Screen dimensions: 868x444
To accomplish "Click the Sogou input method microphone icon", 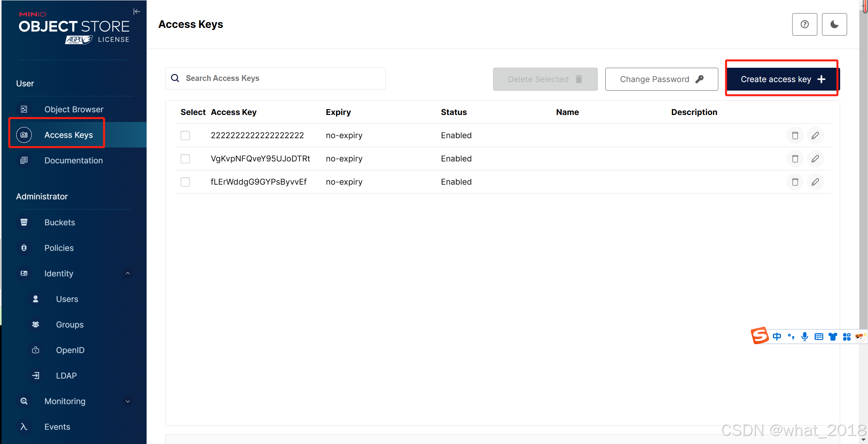I will click(805, 336).
